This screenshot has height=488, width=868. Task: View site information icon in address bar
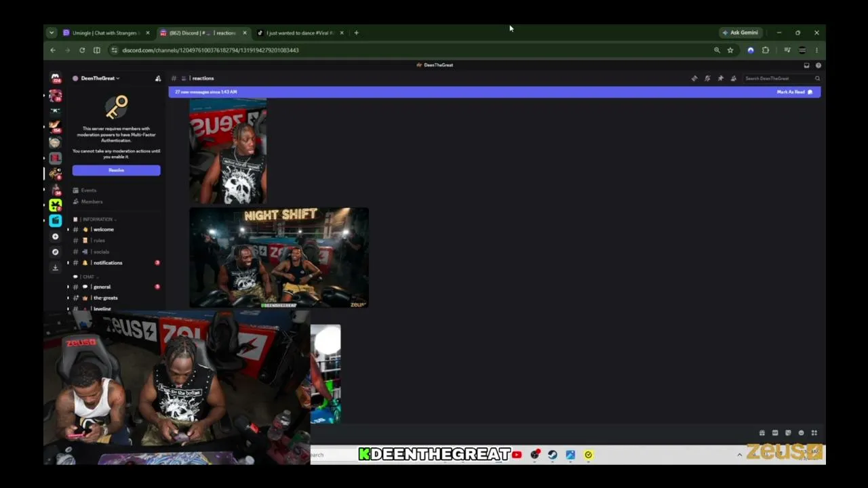click(x=115, y=50)
